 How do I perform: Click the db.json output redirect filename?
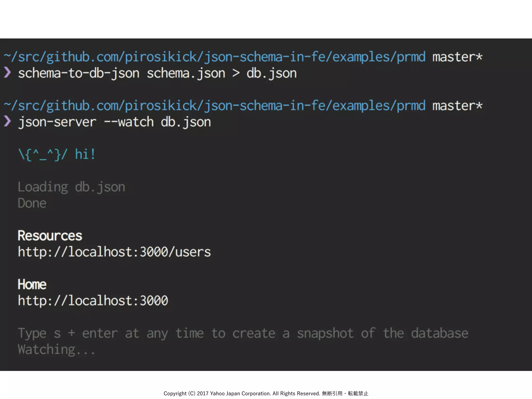(x=271, y=73)
